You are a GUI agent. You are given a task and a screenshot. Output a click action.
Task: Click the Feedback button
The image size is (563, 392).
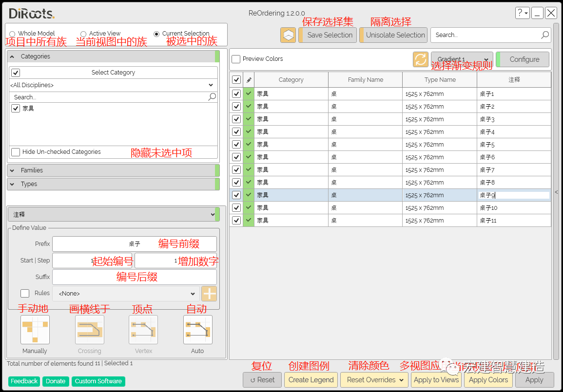coord(24,381)
